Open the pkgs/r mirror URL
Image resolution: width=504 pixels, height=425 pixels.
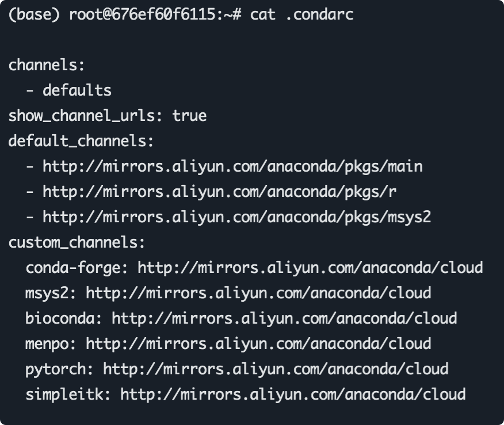coord(219,192)
